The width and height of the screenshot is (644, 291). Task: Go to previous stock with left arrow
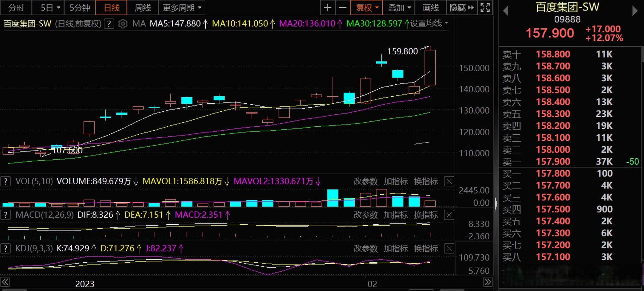[x=506, y=11]
